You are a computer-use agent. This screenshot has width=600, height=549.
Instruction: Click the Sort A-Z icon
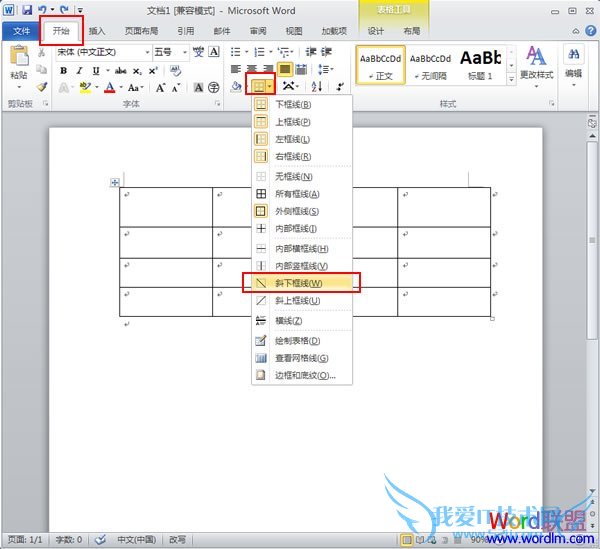pos(316,86)
